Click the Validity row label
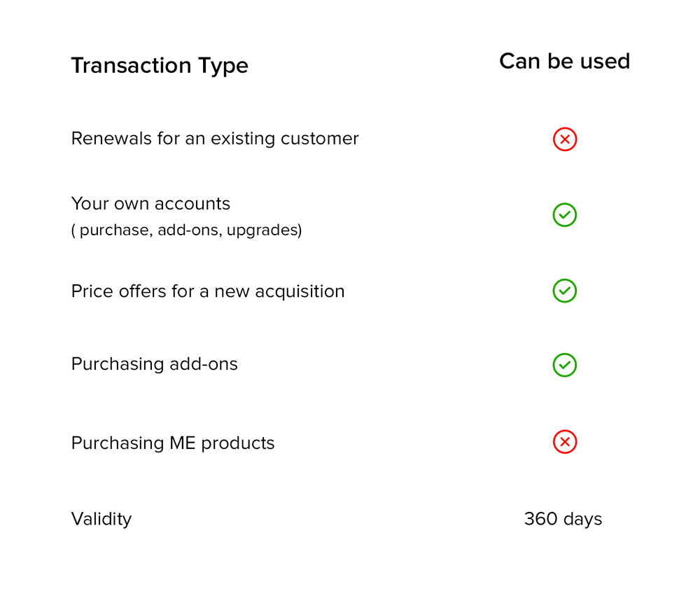700x589 pixels. (101, 520)
